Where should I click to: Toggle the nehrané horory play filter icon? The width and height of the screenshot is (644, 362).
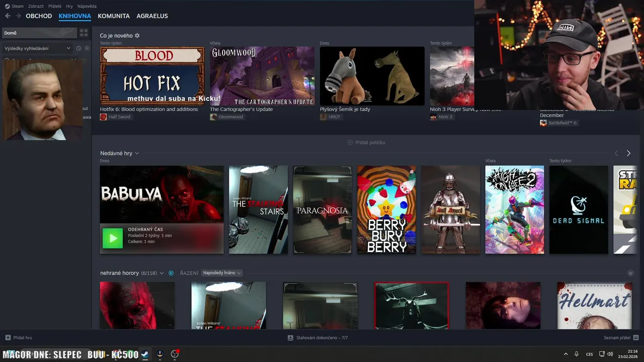click(171, 273)
